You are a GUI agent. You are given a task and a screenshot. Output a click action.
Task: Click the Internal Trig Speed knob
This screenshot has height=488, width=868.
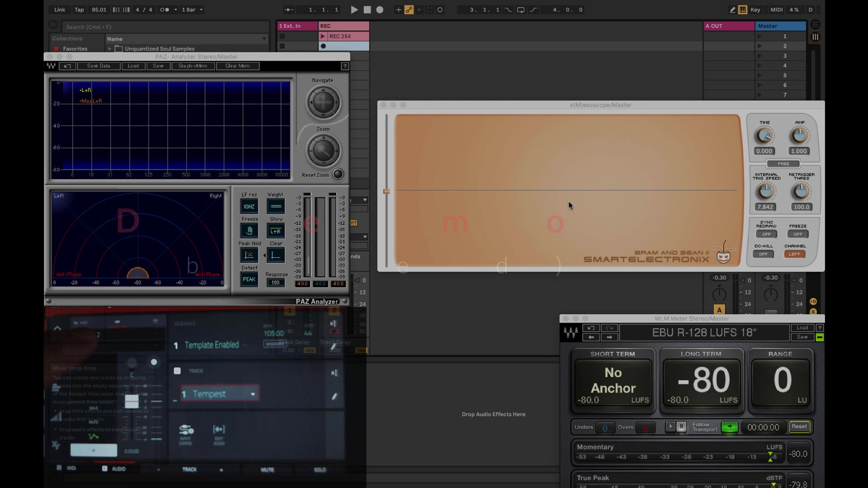pos(765,192)
